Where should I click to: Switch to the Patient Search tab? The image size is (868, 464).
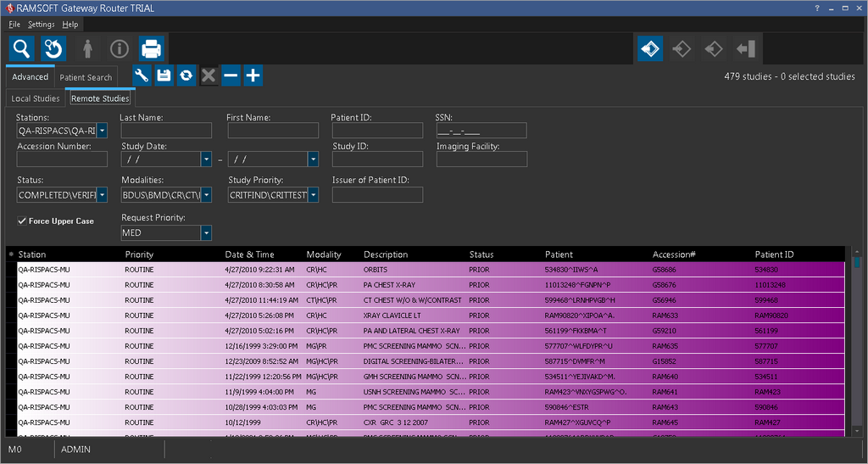(x=86, y=77)
